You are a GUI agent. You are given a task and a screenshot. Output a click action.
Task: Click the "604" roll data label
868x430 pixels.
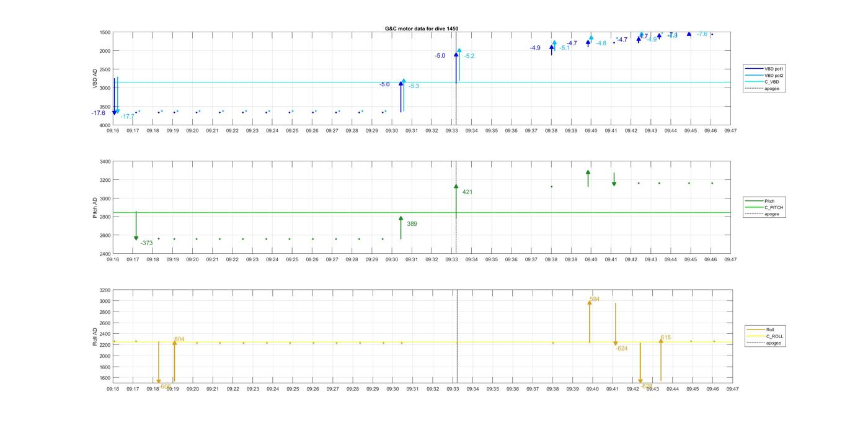(x=179, y=339)
